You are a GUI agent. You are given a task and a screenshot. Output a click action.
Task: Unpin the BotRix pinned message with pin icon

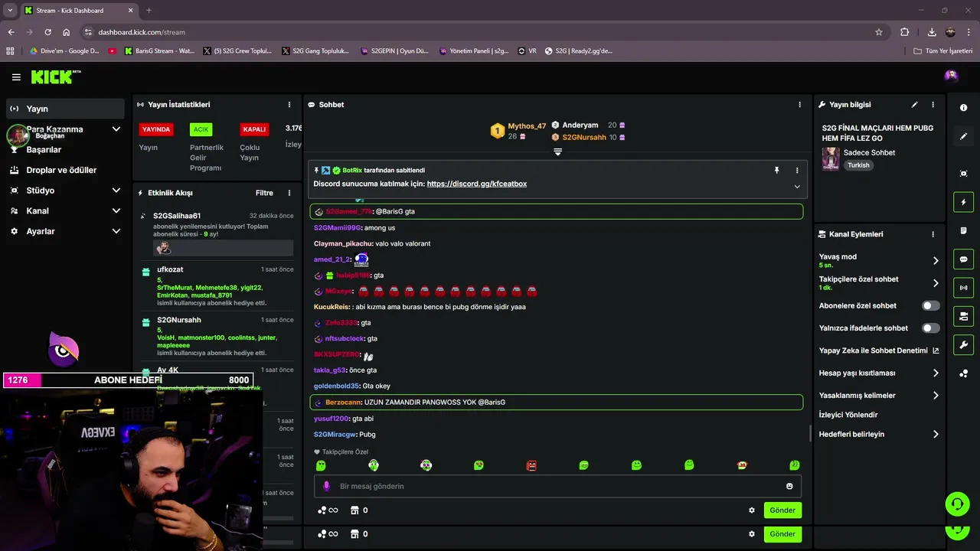tap(776, 171)
